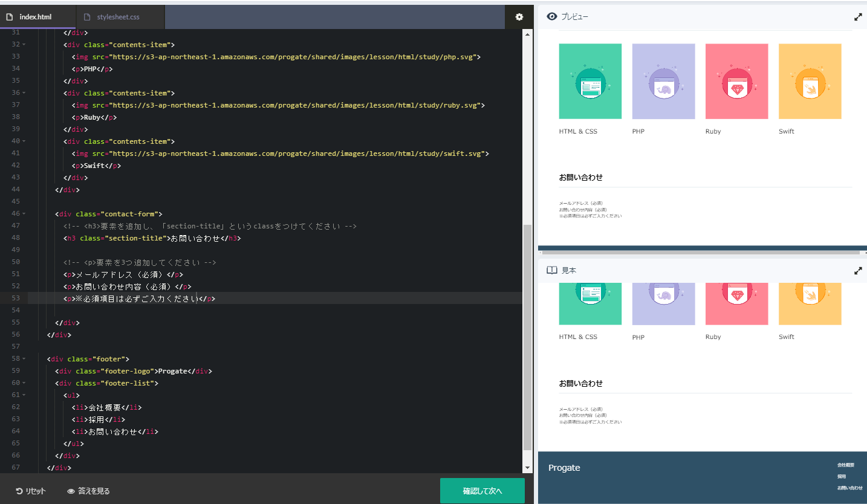Collapse the footer fold at line 58
The image size is (867, 504).
24,359
